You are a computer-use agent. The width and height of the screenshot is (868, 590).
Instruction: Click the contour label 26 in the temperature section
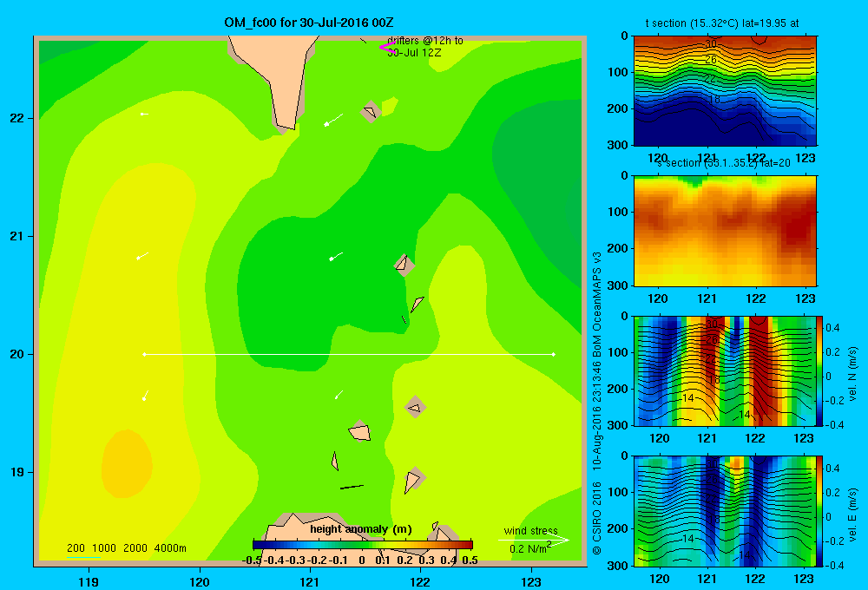(x=711, y=60)
